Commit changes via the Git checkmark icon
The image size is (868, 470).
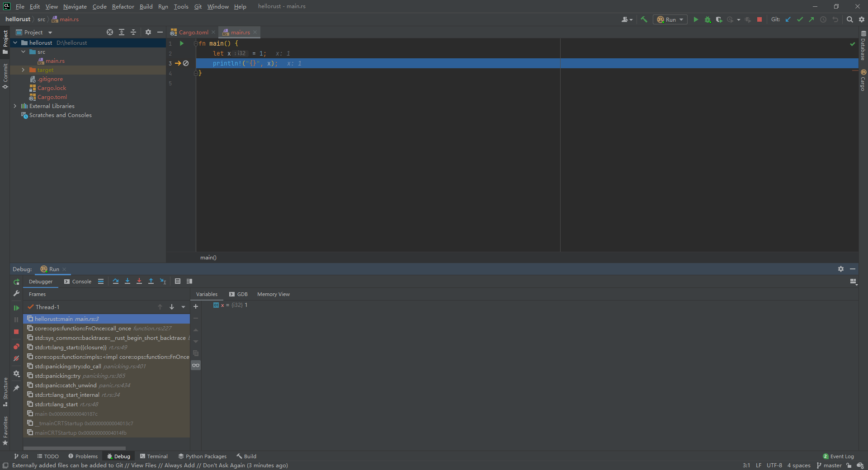click(800, 19)
